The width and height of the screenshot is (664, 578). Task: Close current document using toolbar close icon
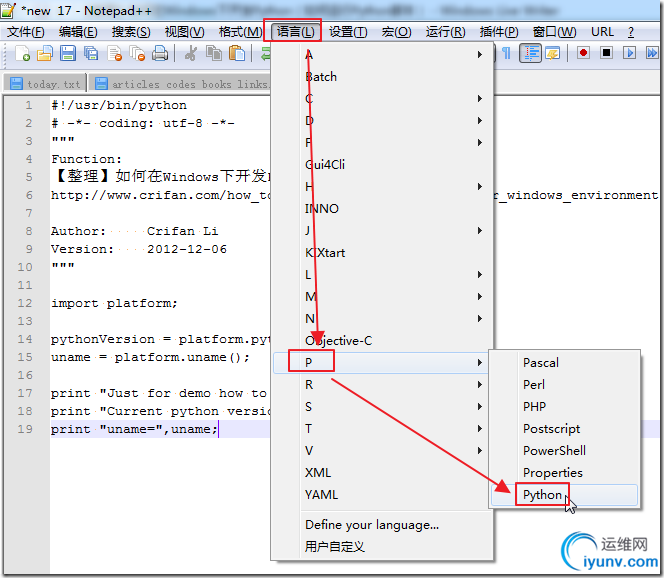[x=114, y=53]
